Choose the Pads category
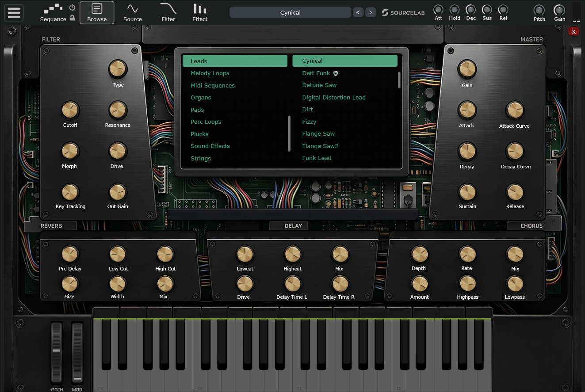The image size is (585, 392). click(197, 110)
